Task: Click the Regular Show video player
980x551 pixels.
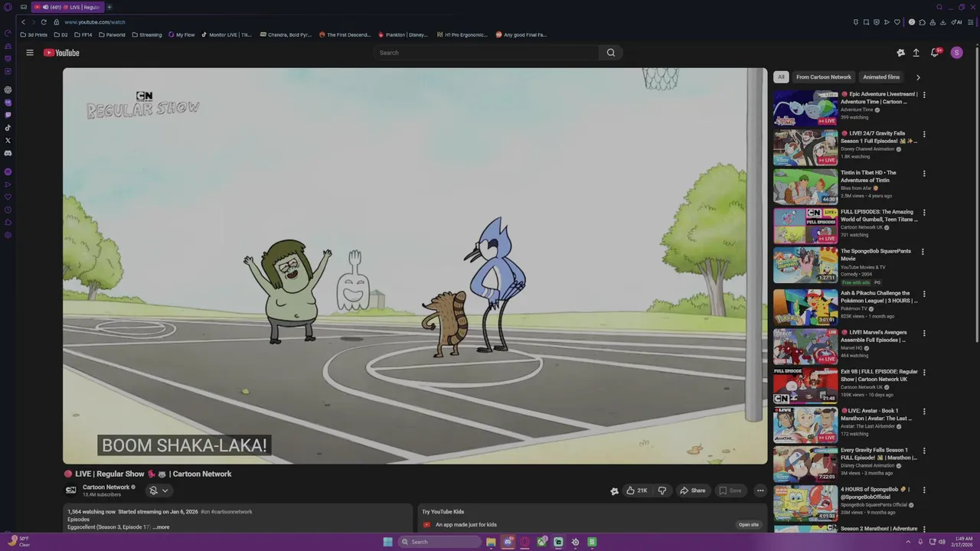Action: click(415, 266)
